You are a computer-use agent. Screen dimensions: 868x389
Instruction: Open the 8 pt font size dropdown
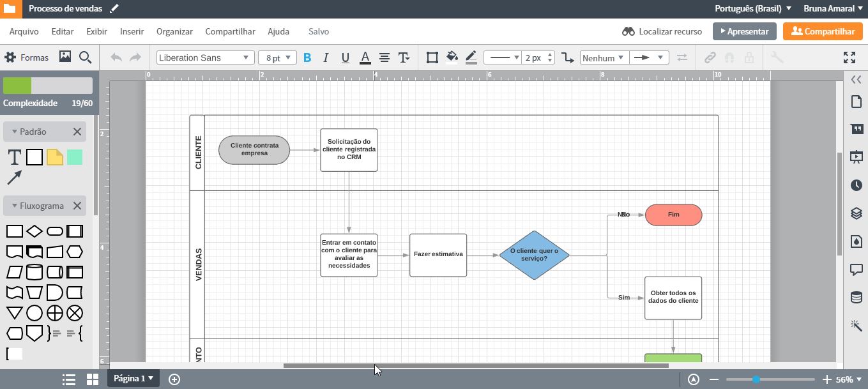point(277,57)
